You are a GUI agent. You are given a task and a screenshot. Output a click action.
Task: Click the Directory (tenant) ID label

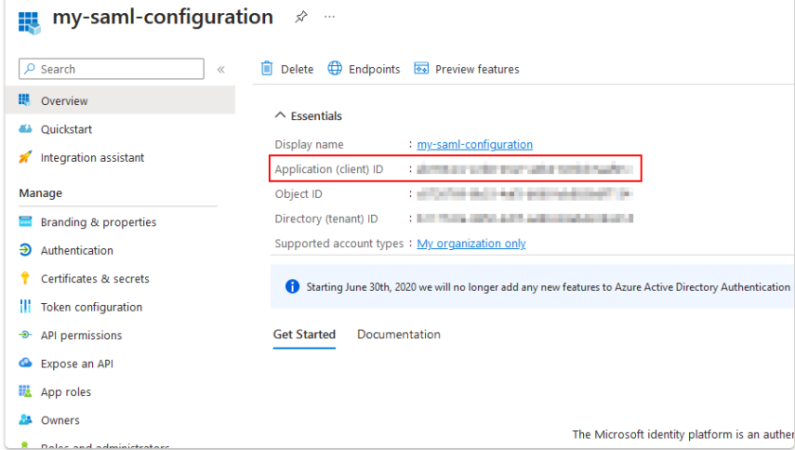(x=326, y=219)
